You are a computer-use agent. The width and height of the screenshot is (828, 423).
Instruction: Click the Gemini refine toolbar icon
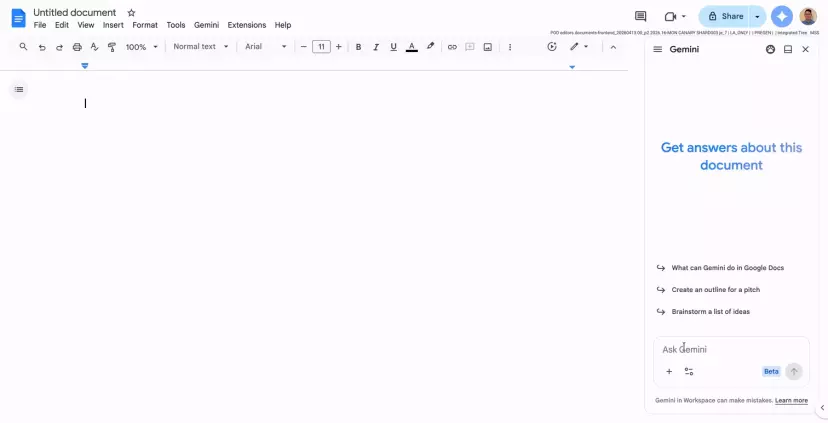[552, 46]
